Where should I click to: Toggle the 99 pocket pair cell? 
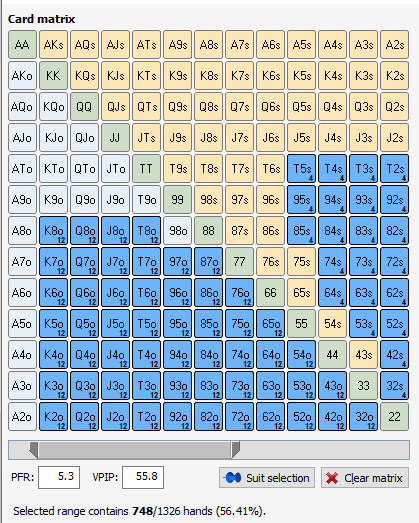tap(177, 200)
